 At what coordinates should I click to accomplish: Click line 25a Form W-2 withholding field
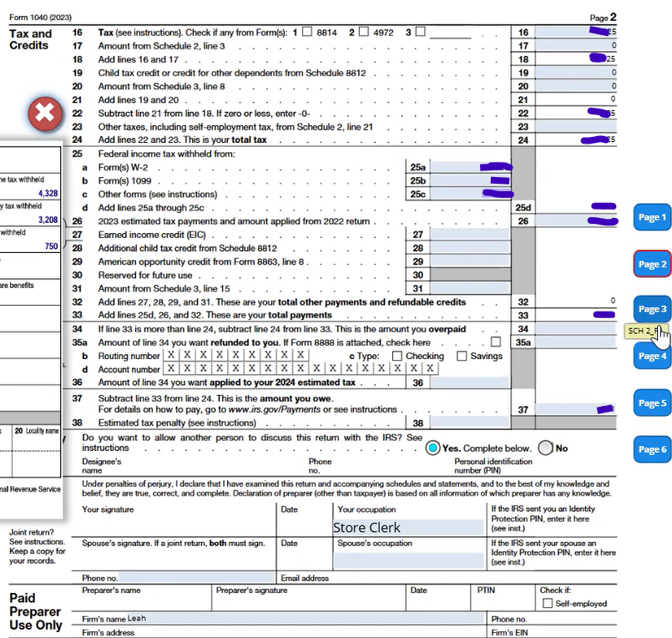[x=470, y=167]
